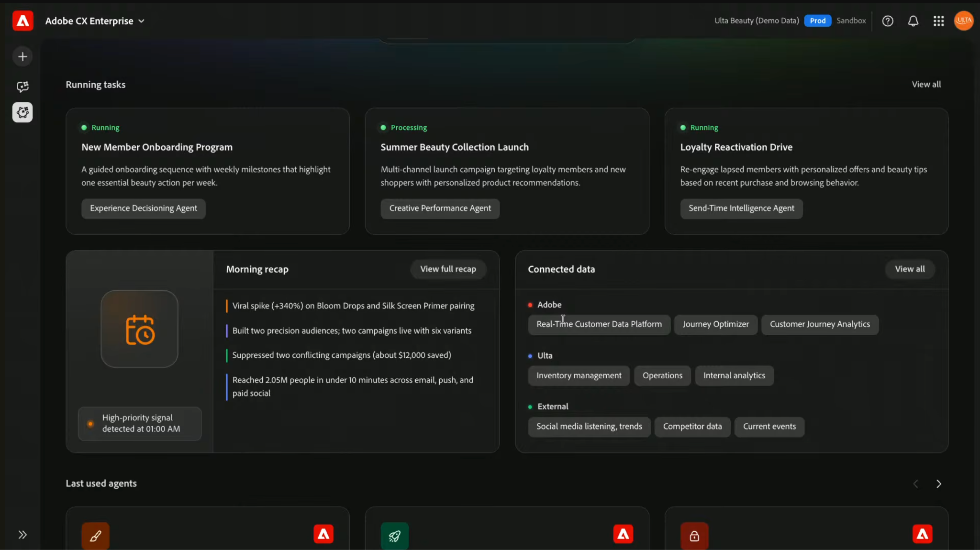Select the Viral spike (+340%) recap item
The height and width of the screenshot is (550, 980).
pos(353,306)
